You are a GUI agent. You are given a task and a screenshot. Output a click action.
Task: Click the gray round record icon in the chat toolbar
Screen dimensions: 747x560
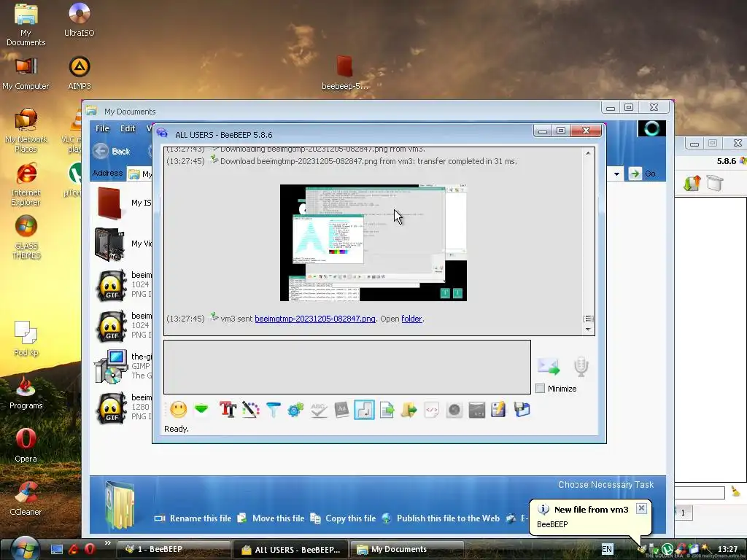tap(454, 410)
